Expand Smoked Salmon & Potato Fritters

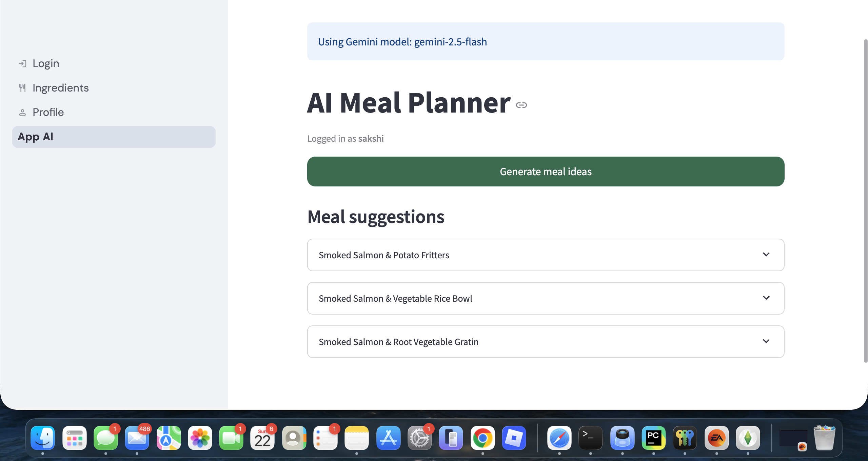pos(546,255)
